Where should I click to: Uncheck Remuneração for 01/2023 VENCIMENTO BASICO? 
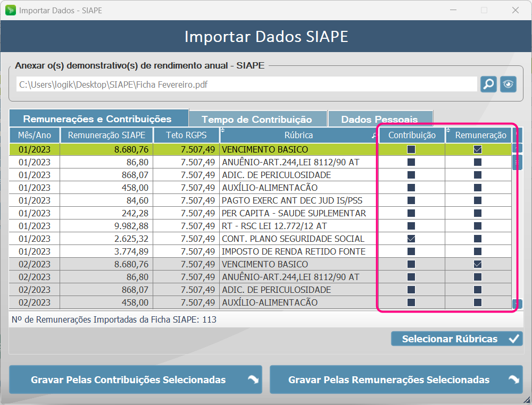tap(478, 149)
